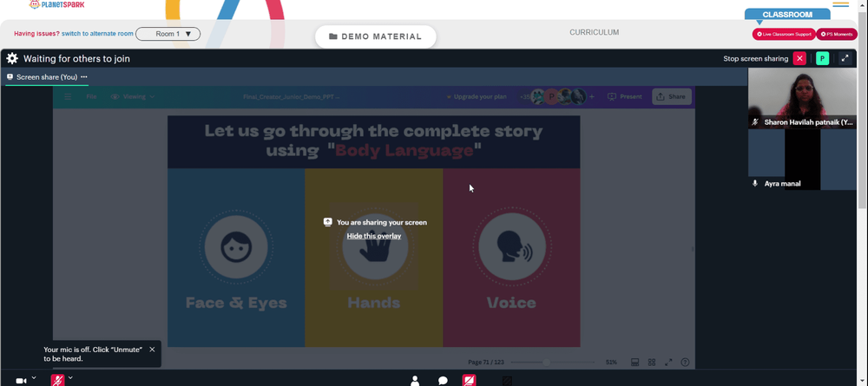The image size is (868, 386).
Task: Click the page scrollbar up arrow
Action: [x=863, y=3]
